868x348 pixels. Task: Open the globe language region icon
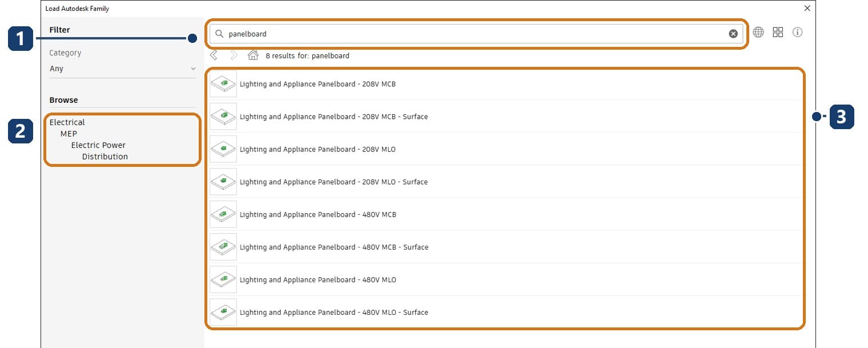pyautogui.click(x=758, y=33)
